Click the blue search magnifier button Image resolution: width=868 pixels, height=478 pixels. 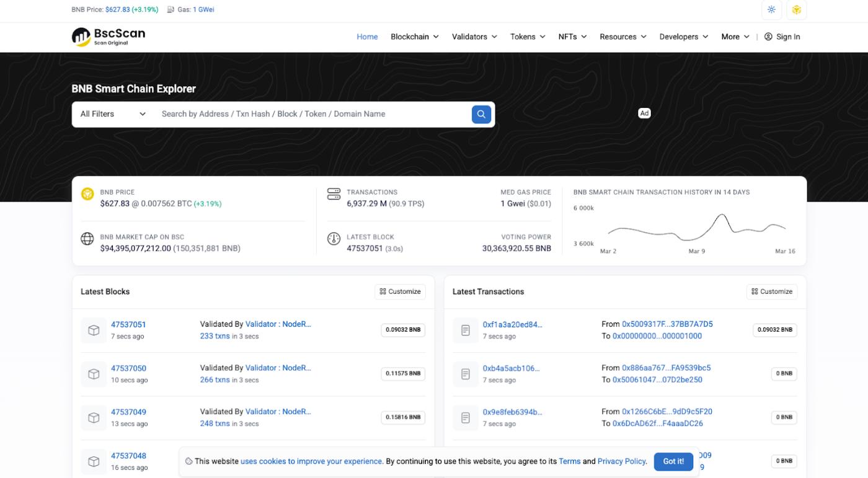pos(481,114)
